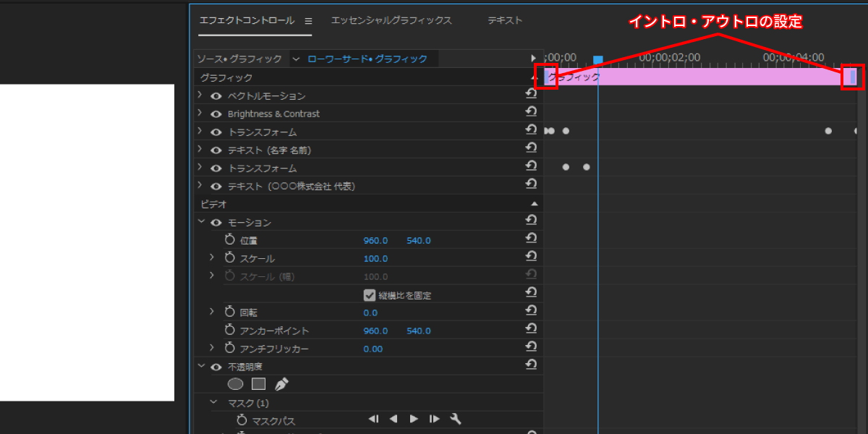Click the アンチフリッカー value 0.00
The width and height of the screenshot is (868, 434).
[373, 349]
